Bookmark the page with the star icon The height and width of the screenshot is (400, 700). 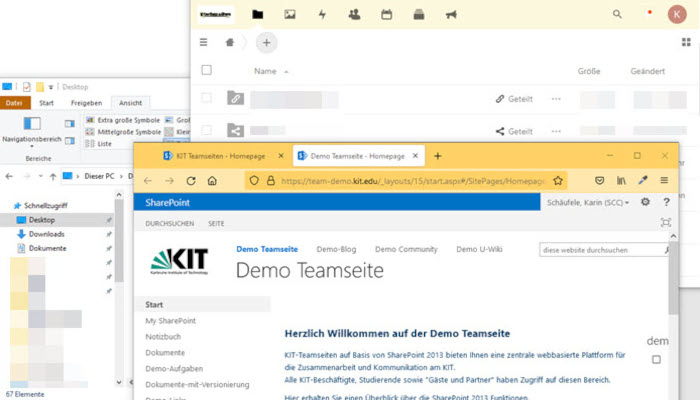[559, 181]
